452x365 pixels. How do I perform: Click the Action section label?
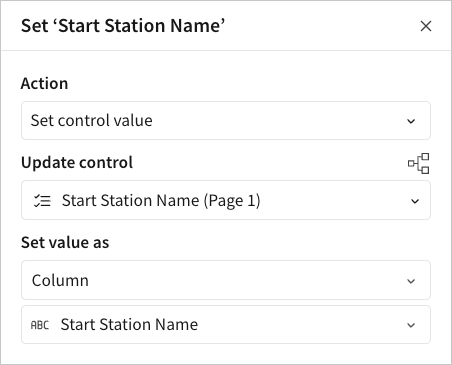(44, 83)
